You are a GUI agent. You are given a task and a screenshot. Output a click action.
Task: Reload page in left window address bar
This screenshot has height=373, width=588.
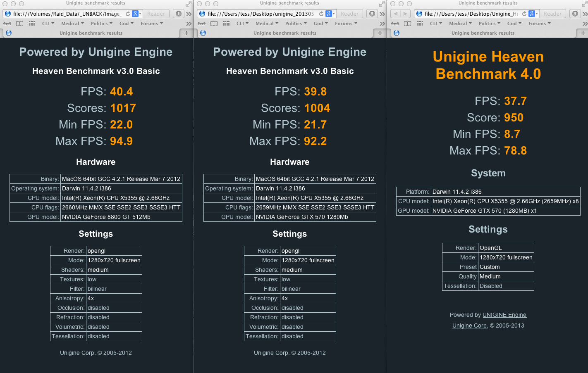click(128, 14)
